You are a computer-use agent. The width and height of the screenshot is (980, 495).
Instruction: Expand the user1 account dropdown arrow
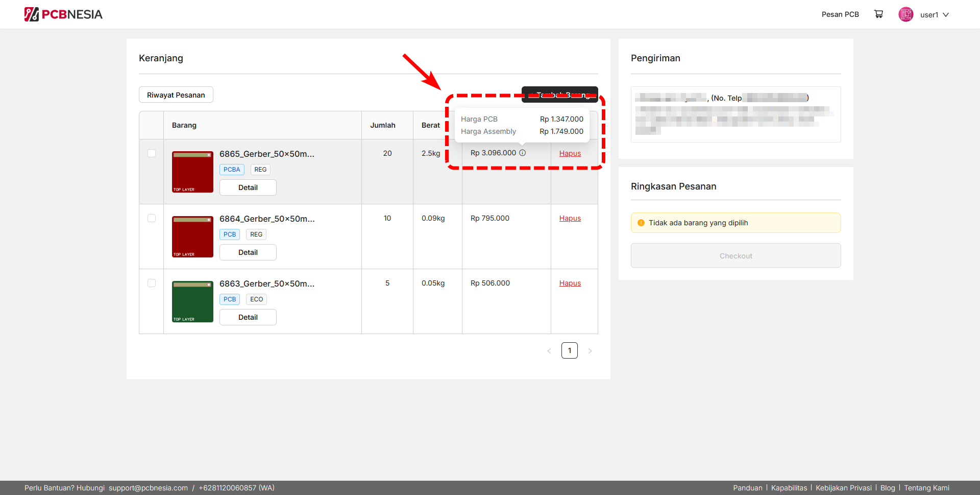946,15
